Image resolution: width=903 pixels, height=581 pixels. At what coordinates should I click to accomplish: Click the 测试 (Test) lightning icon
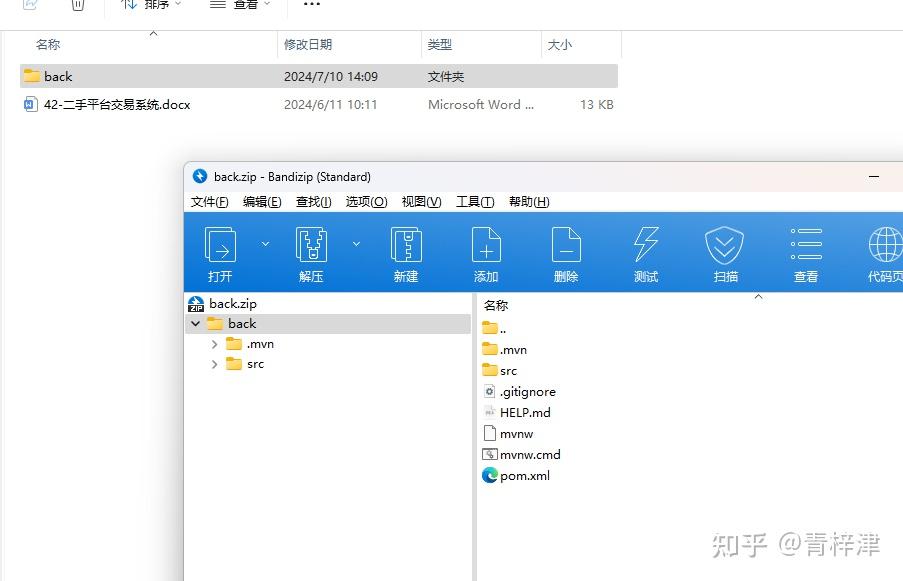[x=646, y=245]
